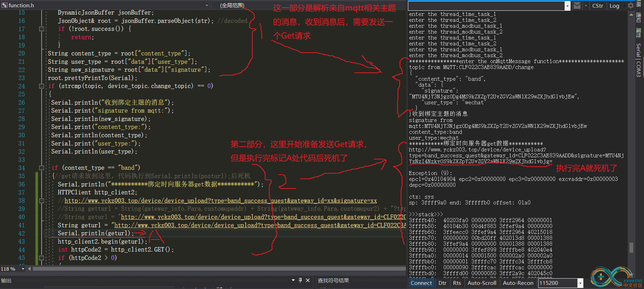Collapse the if (!root.success()) block
This screenshot has height=289, width=644.
pos(42,29)
